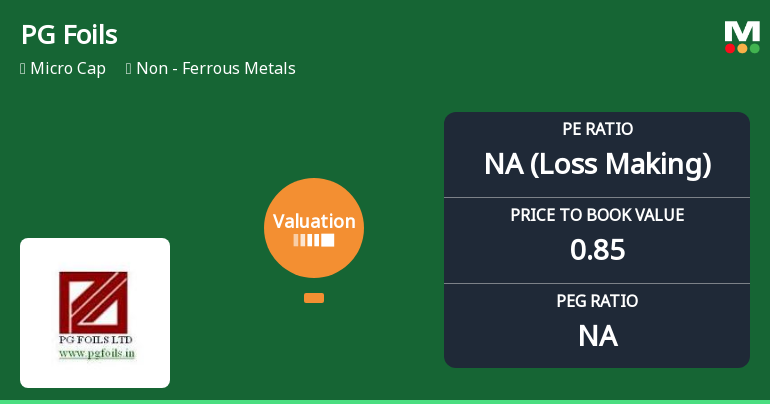Open the www.pgfoils.in link

tap(95, 353)
